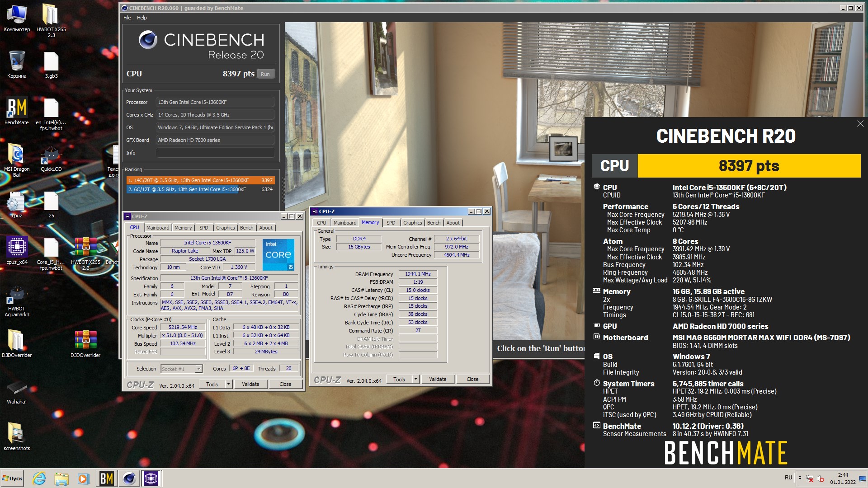Launch MSI Dragon Ball shortcut
The width and height of the screenshot is (868, 488).
(17, 160)
